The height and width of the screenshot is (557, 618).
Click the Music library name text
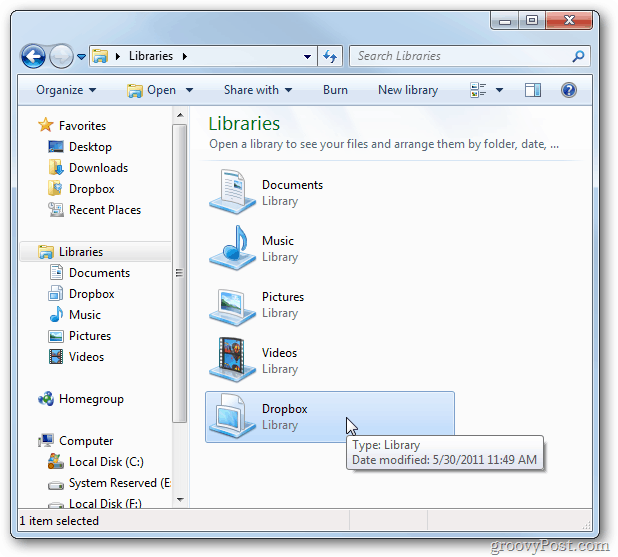[278, 241]
